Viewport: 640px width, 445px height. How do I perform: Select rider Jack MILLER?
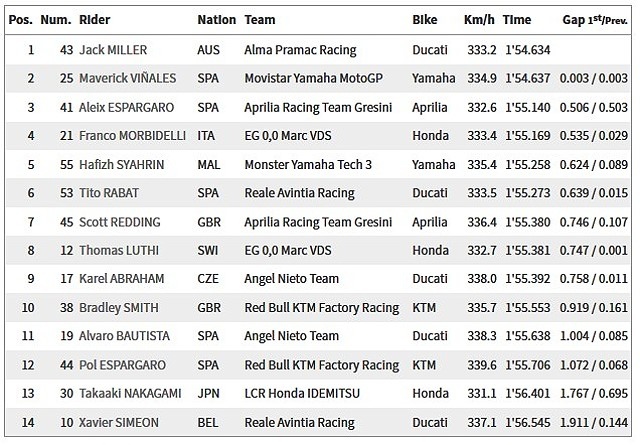point(114,49)
